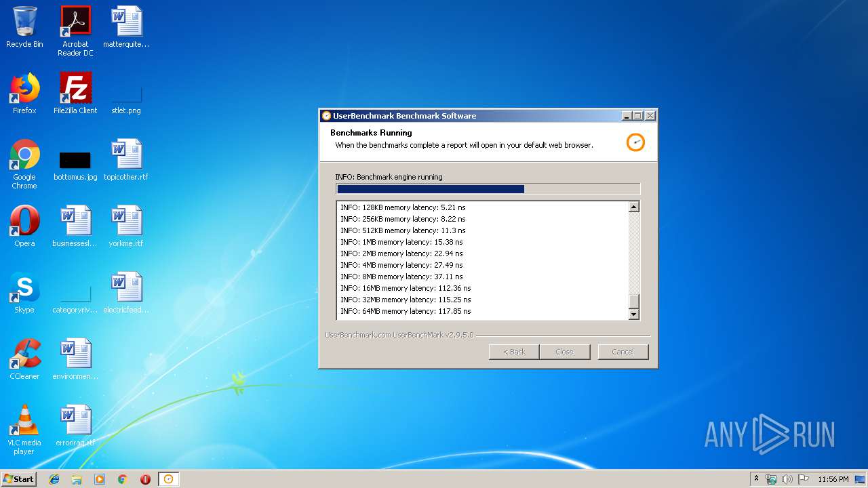Select the 128KB memory latency log line
Viewport: 868px width, 488px height.
point(403,207)
